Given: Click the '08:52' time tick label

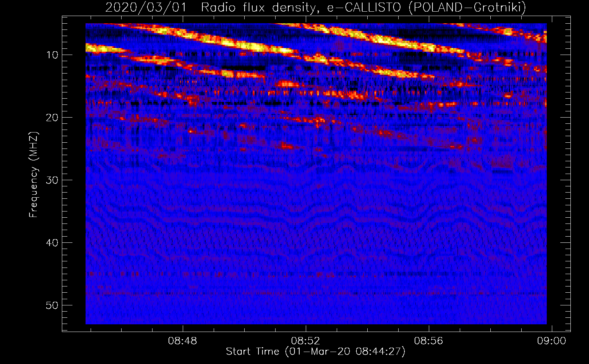Looking at the screenshot, I should pos(305,341).
